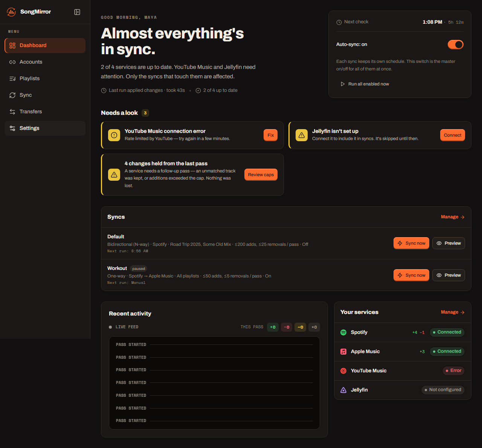Click the first PASS STARTED feed entry
Screen dimensions: 482x448
click(x=214, y=345)
